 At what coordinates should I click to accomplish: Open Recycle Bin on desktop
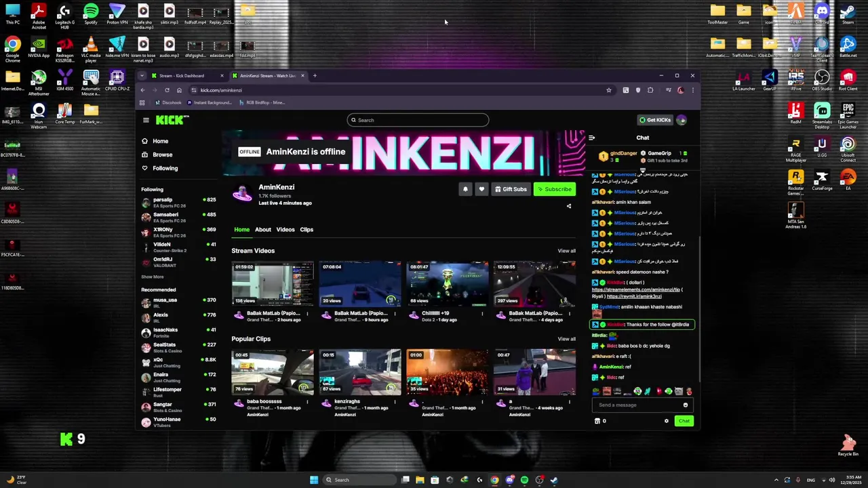(x=848, y=445)
